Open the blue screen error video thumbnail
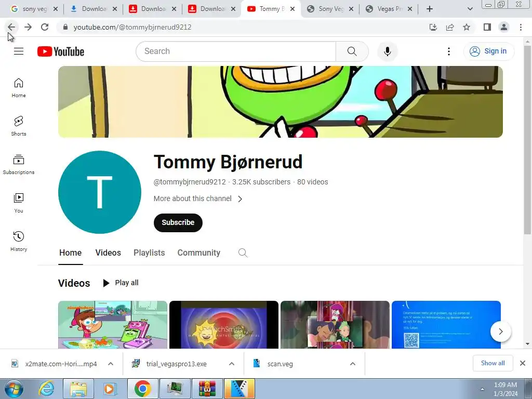Screen dimensions: 532x399 446,325
